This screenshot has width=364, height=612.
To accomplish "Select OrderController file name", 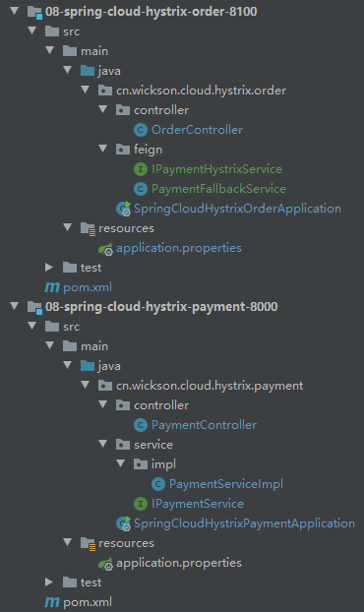I will pos(197,130).
